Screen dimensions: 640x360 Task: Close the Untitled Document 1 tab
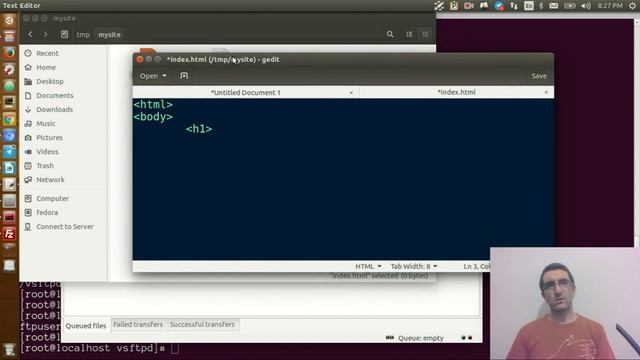tap(351, 93)
